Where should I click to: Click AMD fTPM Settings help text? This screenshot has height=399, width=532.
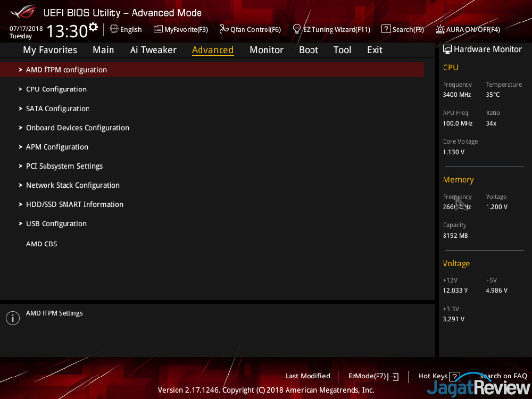[54, 313]
